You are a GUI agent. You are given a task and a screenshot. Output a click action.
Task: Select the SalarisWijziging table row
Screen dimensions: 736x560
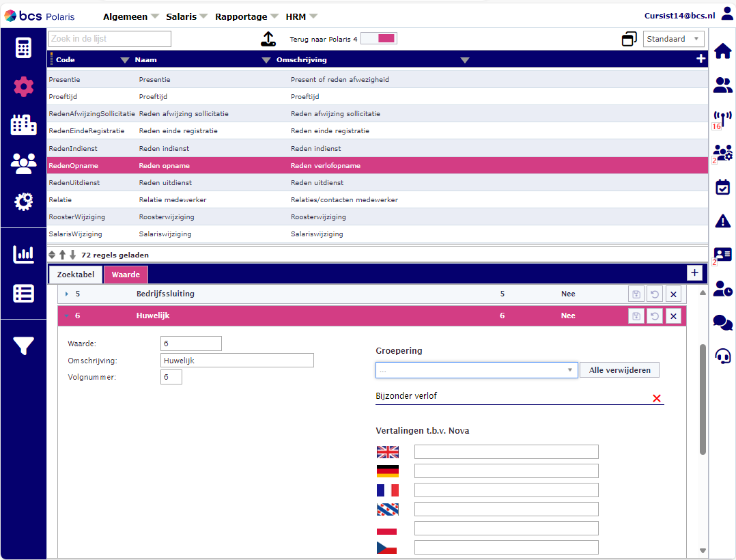coord(378,234)
